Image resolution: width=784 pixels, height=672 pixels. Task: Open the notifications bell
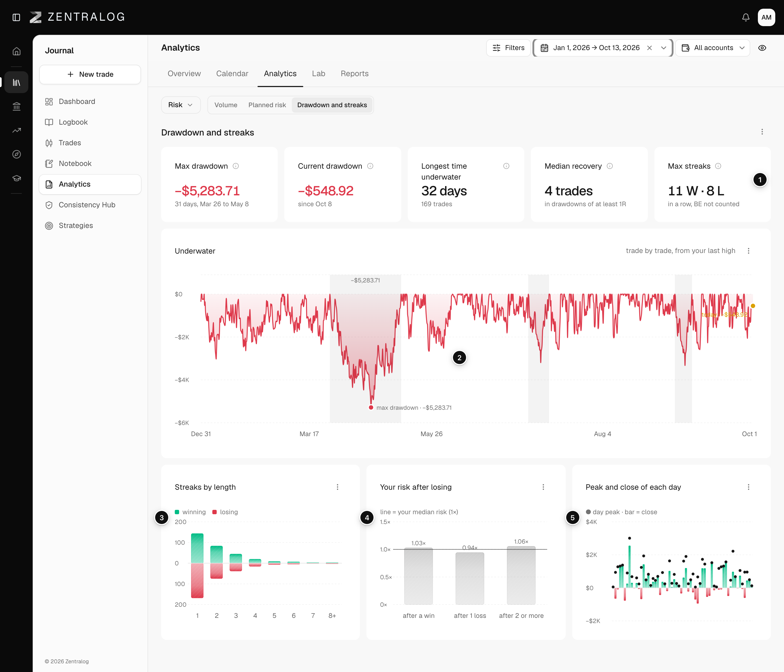745,17
